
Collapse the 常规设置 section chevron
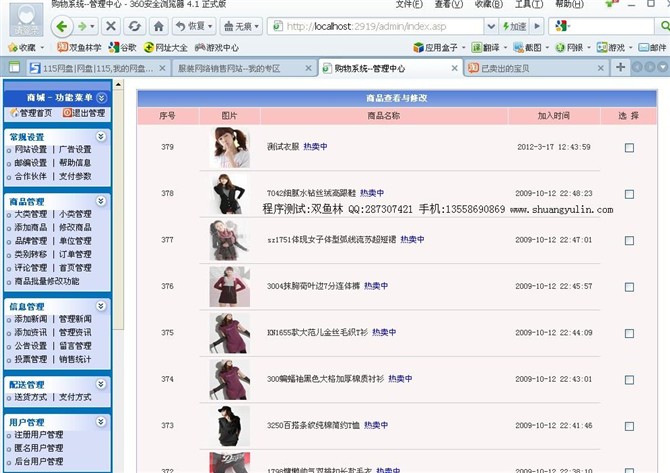pos(101,136)
